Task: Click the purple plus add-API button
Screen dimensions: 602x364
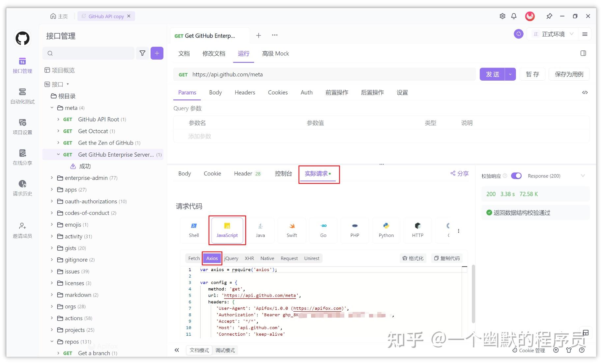Action: point(157,53)
